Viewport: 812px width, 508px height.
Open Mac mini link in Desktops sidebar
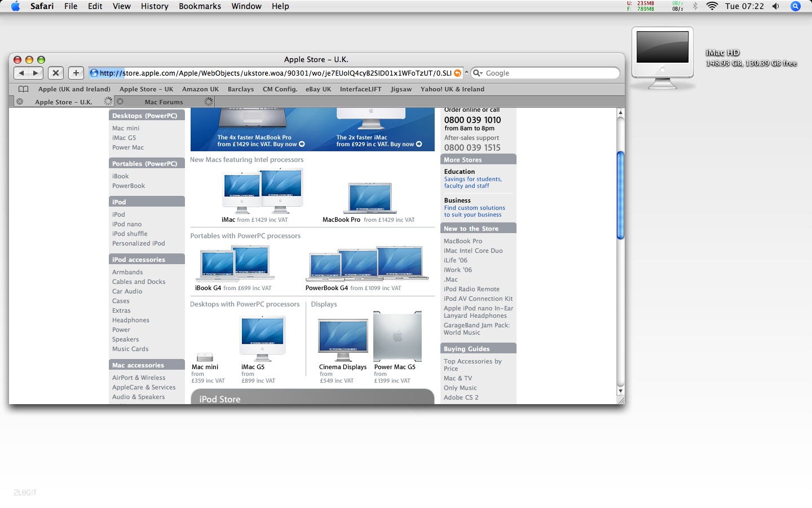(x=126, y=128)
